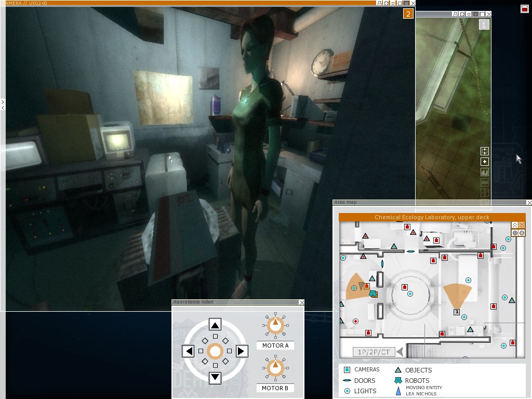This screenshot has width=532, height=399.
Task: Set camera 2 window to medium size
Action: (400, 4)
